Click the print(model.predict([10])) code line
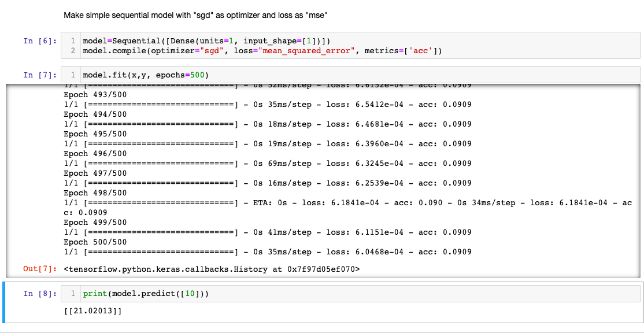Viewport: 644px width, 333px height. (146, 294)
